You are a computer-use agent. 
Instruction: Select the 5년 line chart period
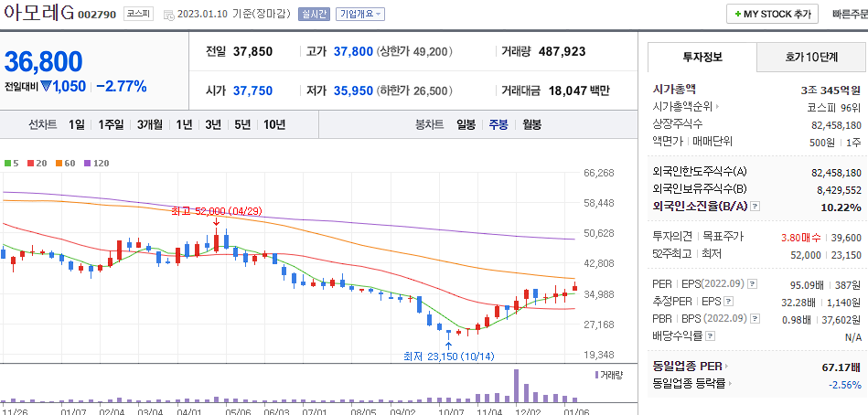pyautogui.click(x=242, y=124)
